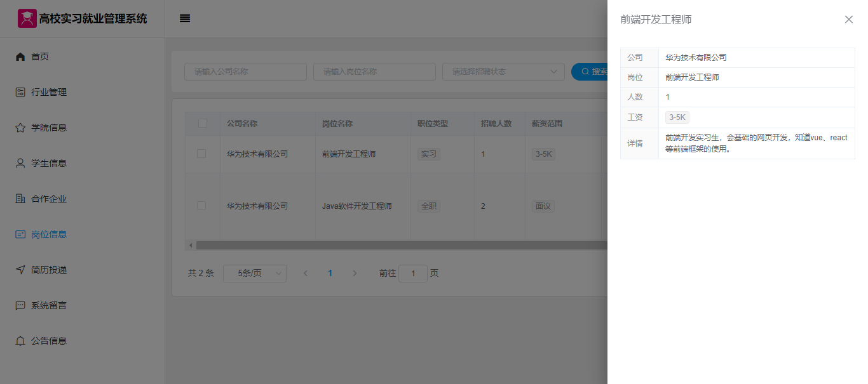Click the person icon for 学生信息
The width and height of the screenshot is (868, 384).
tap(20, 163)
